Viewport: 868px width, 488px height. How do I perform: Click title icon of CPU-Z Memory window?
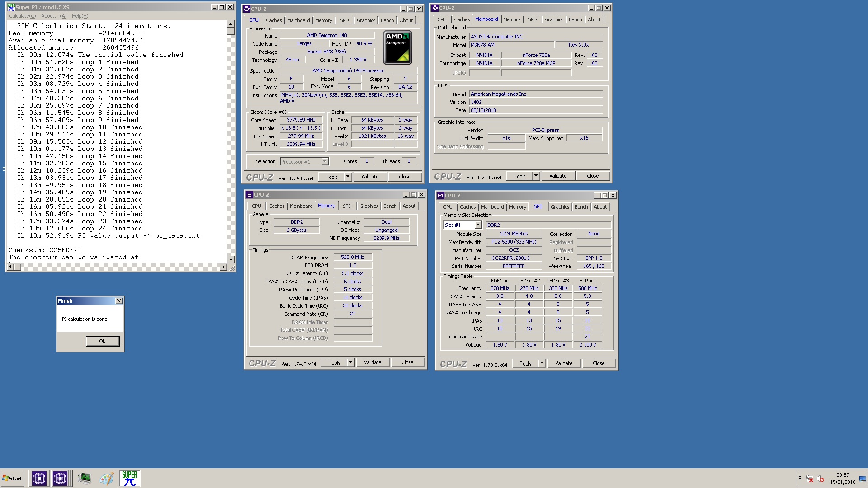pyautogui.click(x=250, y=195)
